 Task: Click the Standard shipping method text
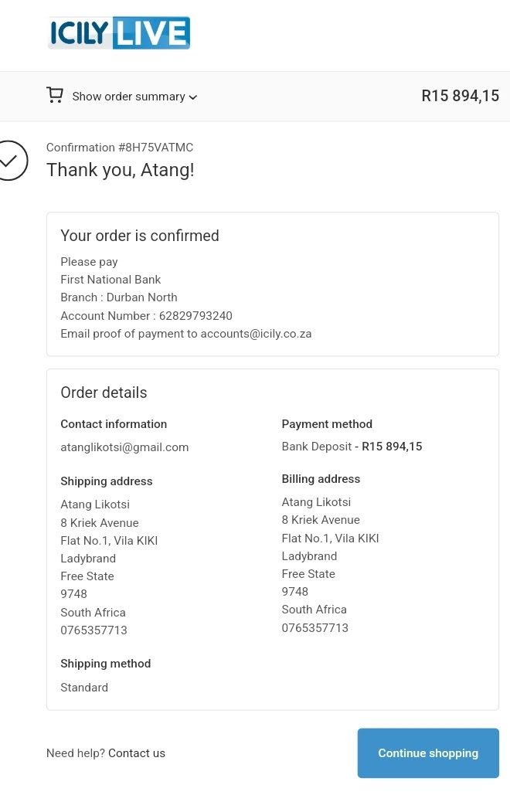tap(84, 688)
